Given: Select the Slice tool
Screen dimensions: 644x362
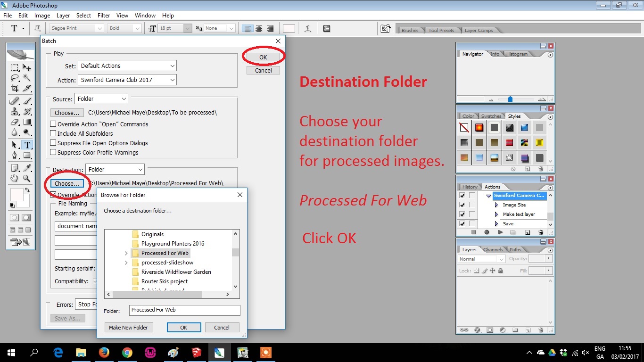Looking at the screenshot, I should pyautogui.click(x=27, y=88).
